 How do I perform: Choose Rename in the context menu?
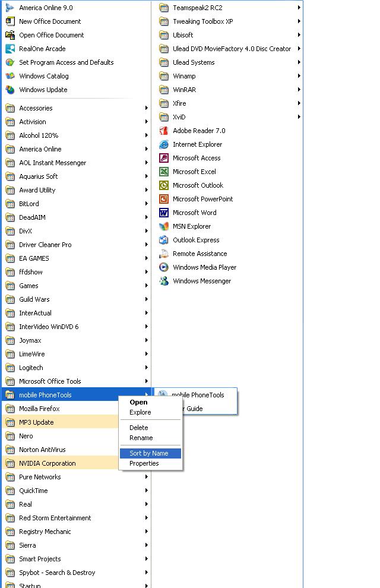[150, 438]
